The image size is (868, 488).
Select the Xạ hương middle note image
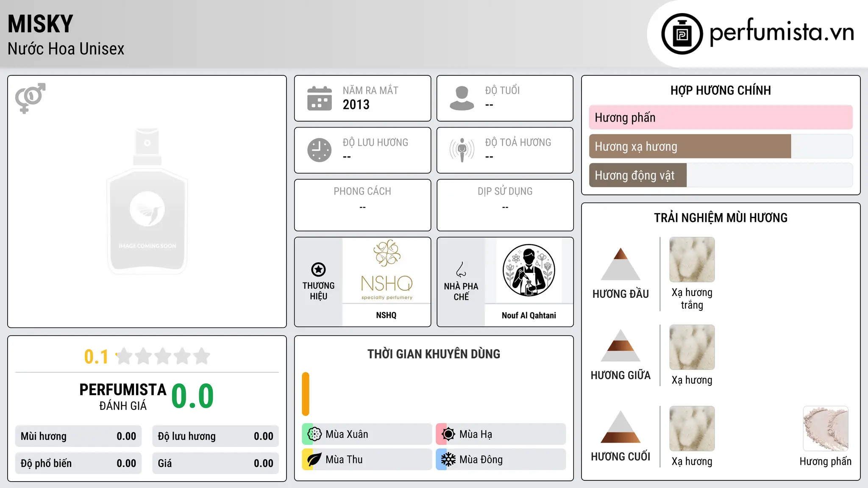[x=692, y=347]
